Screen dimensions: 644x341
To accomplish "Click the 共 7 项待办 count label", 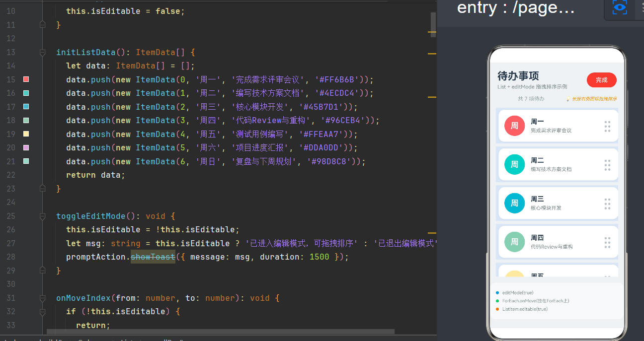I will [531, 99].
